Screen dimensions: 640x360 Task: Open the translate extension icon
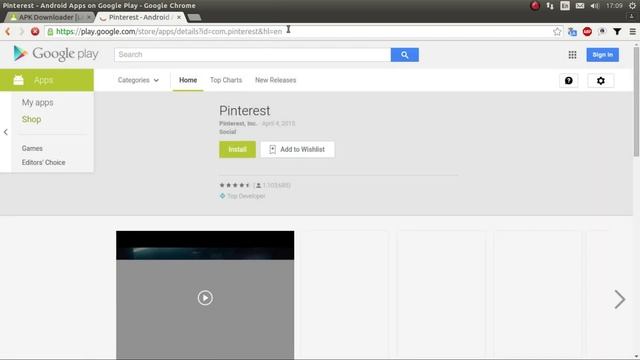click(572, 31)
